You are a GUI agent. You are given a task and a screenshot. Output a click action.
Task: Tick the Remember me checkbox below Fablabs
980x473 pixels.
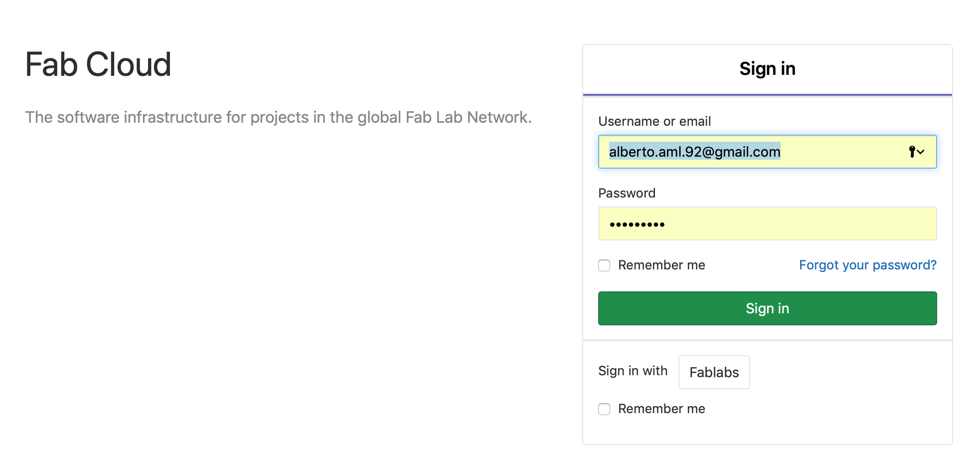[604, 409]
